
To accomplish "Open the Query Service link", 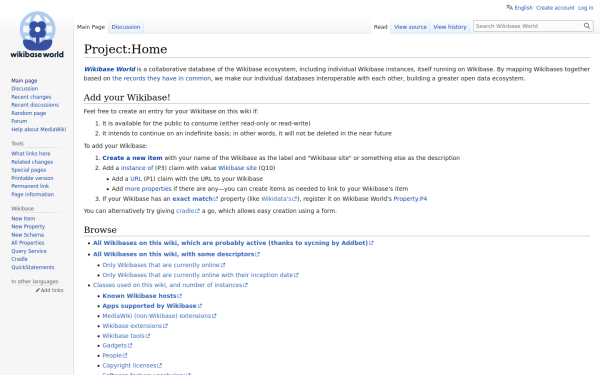I will [29, 251].
